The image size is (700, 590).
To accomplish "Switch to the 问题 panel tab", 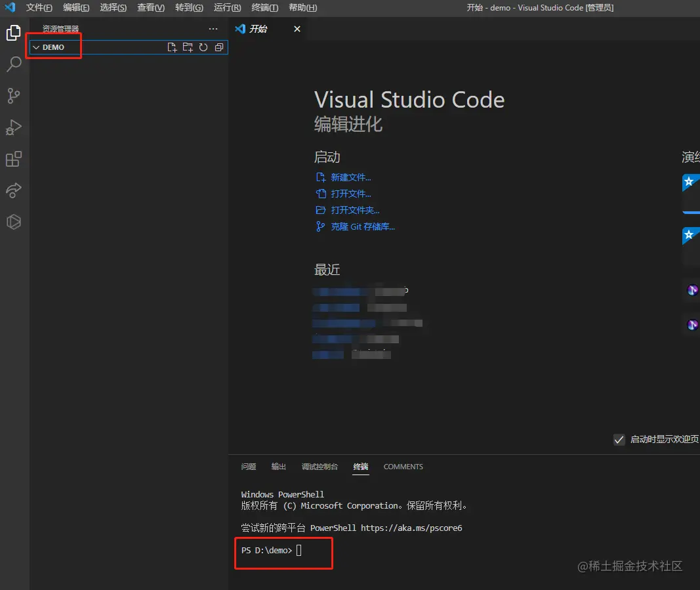I will (x=248, y=467).
